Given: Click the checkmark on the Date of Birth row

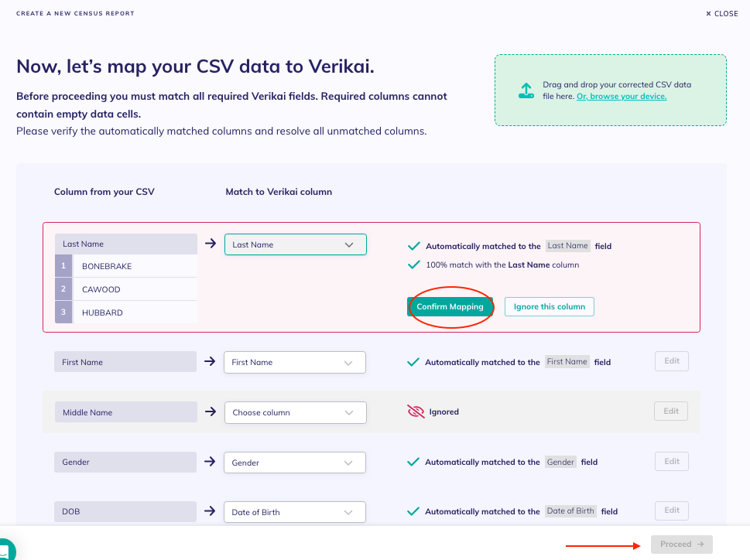Looking at the screenshot, I should point(413,511).
